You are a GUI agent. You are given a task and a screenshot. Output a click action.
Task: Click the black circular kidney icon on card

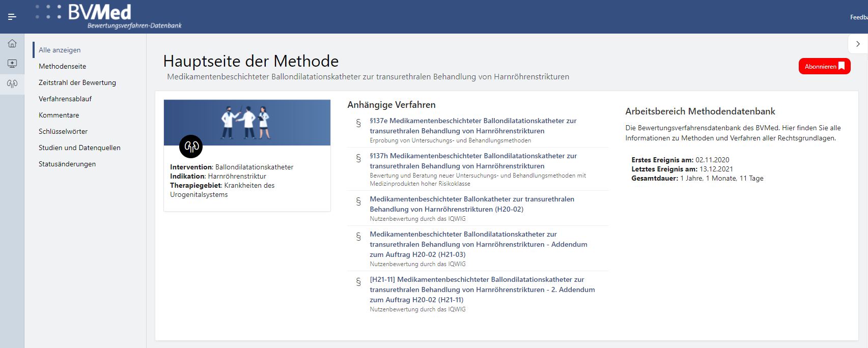pyautogui.click(x=191, y=147)
